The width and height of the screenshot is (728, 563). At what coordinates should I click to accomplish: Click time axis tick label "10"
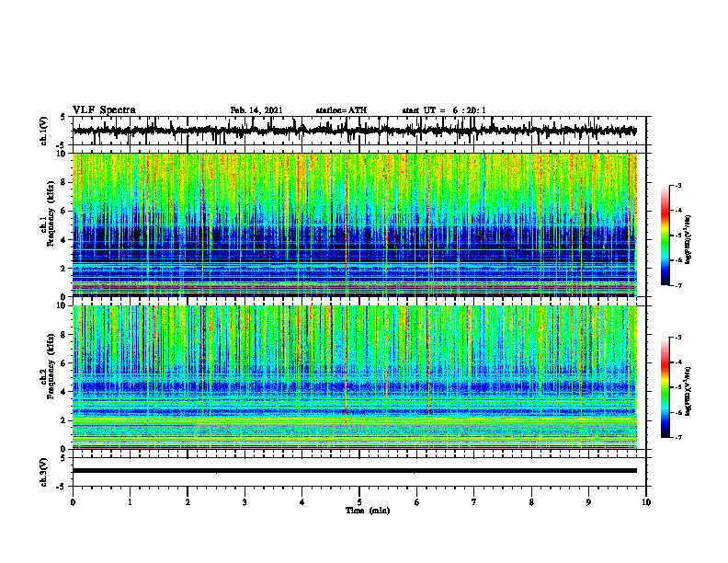click(646, 502)
